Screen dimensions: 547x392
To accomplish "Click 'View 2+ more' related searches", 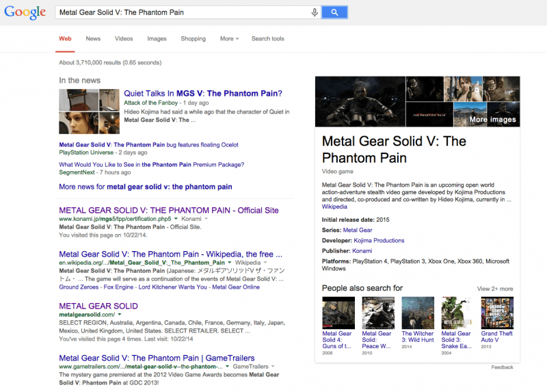I will (495, 289).
